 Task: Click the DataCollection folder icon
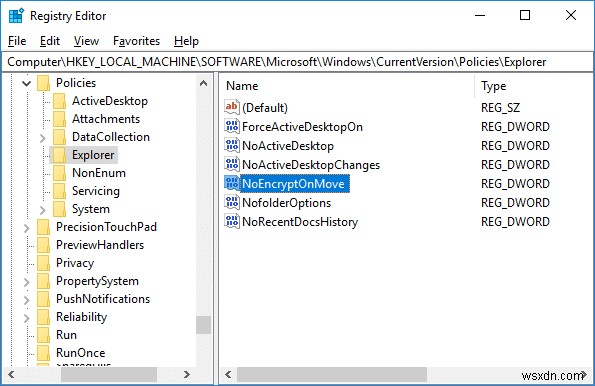[59, 137]
